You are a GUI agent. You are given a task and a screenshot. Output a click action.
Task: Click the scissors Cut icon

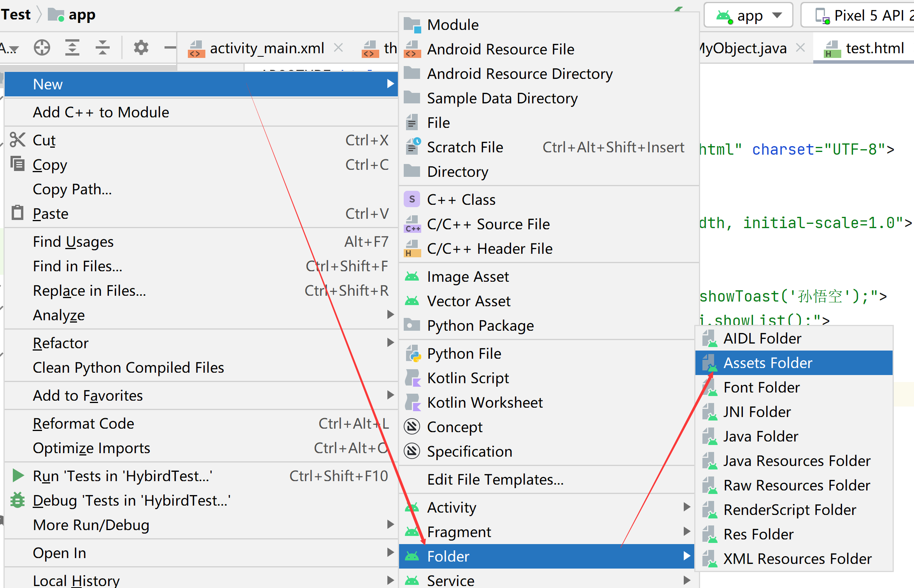(18, 140)
